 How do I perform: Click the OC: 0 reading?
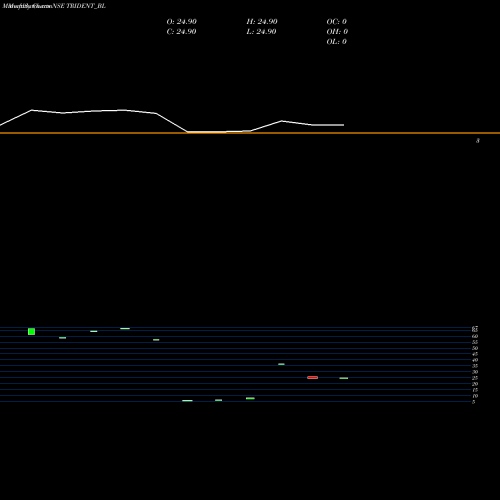pyautogui.click(x=337, y=22)
